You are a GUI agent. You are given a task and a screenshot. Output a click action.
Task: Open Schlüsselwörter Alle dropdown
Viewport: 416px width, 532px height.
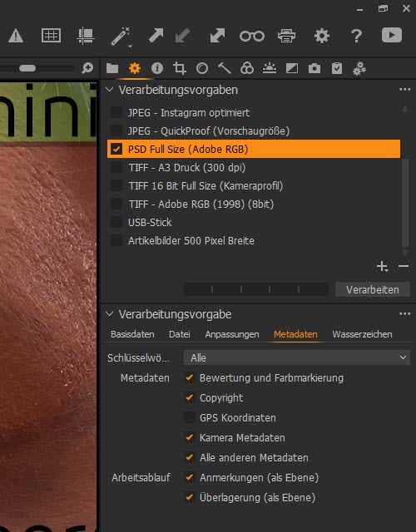(297, 357)
